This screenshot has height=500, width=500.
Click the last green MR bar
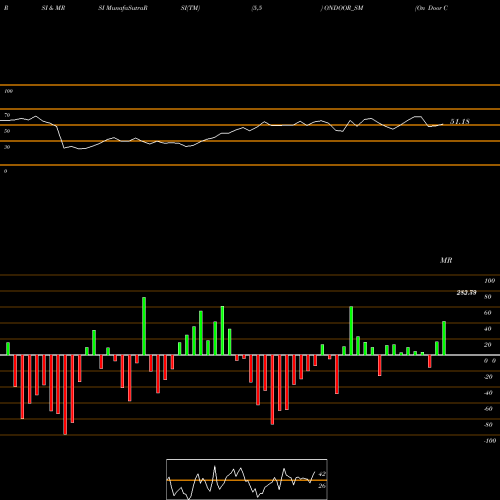[x=444, y=338]
